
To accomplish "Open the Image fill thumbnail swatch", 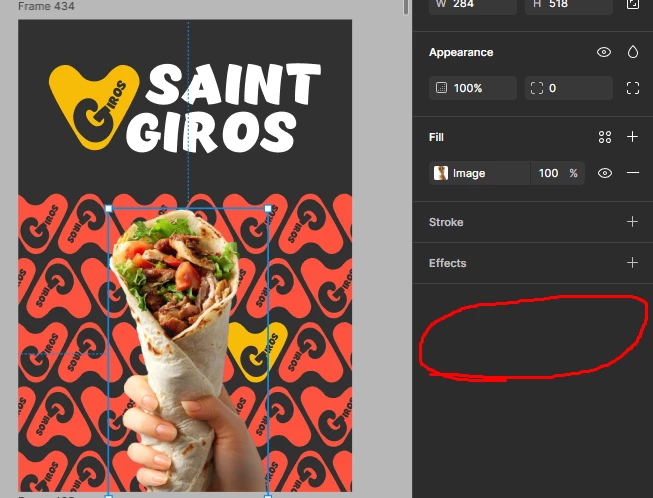I will pos(441,173).
